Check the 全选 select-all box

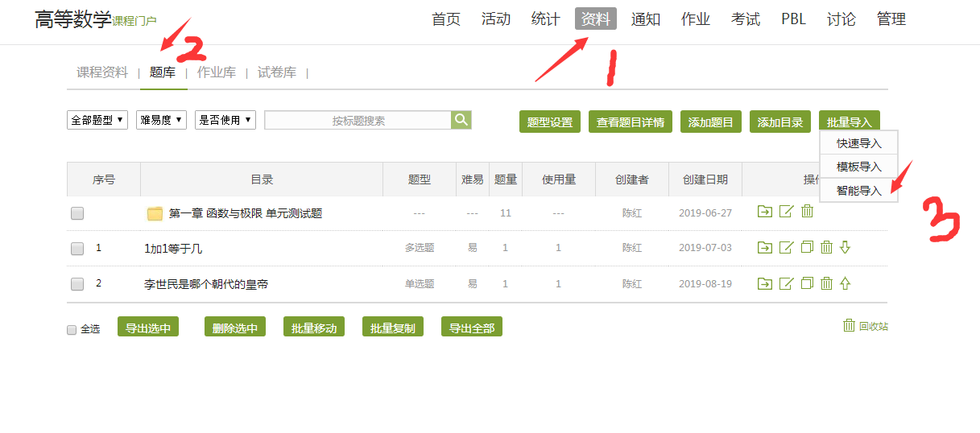point(72,330)
